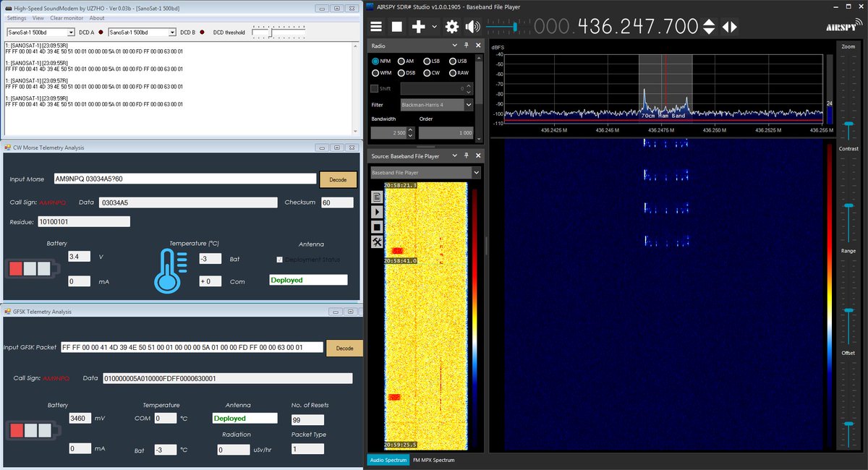
Task: Click the Bandwidth stepper arrows
Action: click(x=411, y=133)
